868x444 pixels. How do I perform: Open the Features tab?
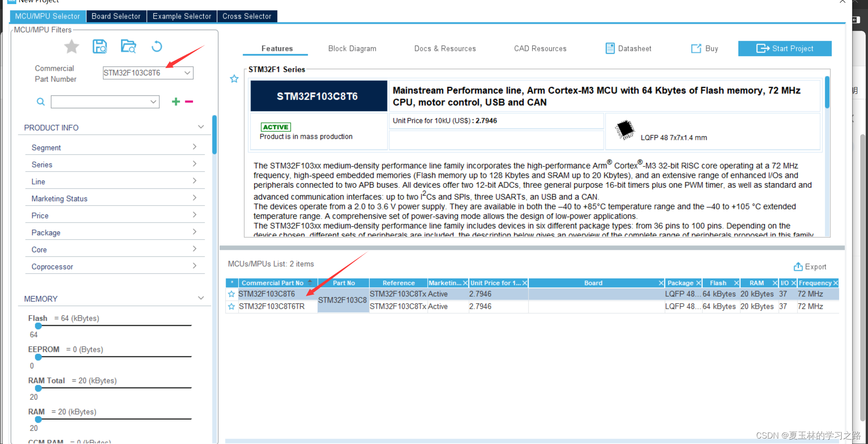277,49
